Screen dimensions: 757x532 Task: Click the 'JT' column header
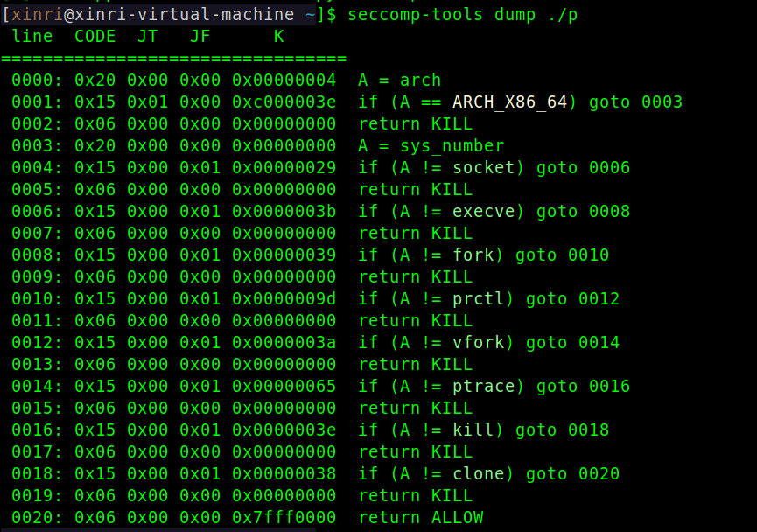pyautogui.click(x=148, y=37)
